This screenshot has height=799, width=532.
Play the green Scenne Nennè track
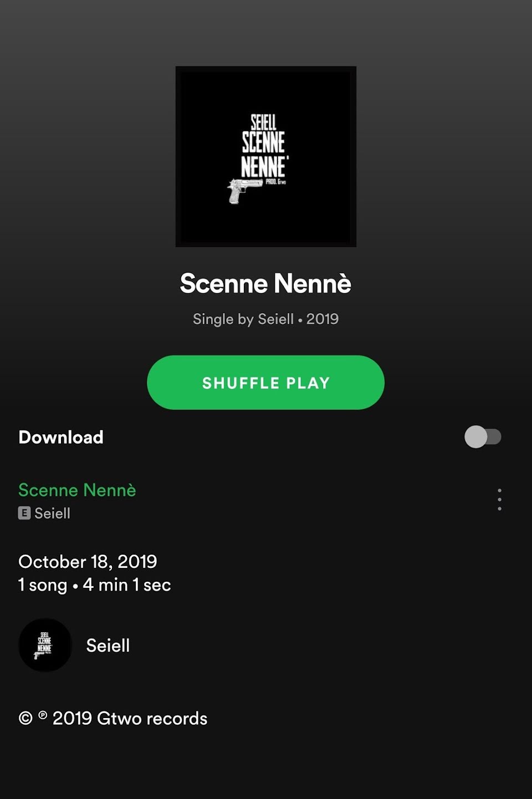[77, 490]
